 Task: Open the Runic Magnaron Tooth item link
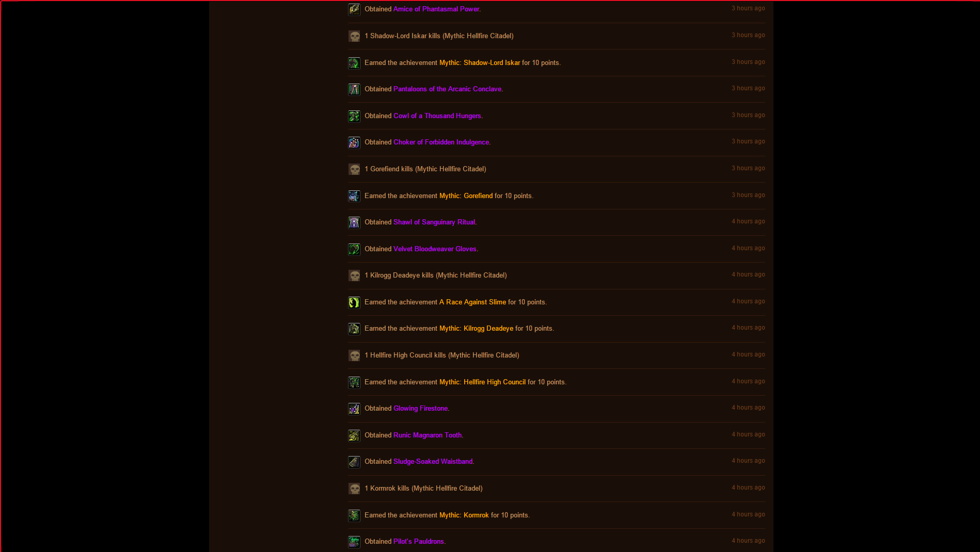pos(428,435)
